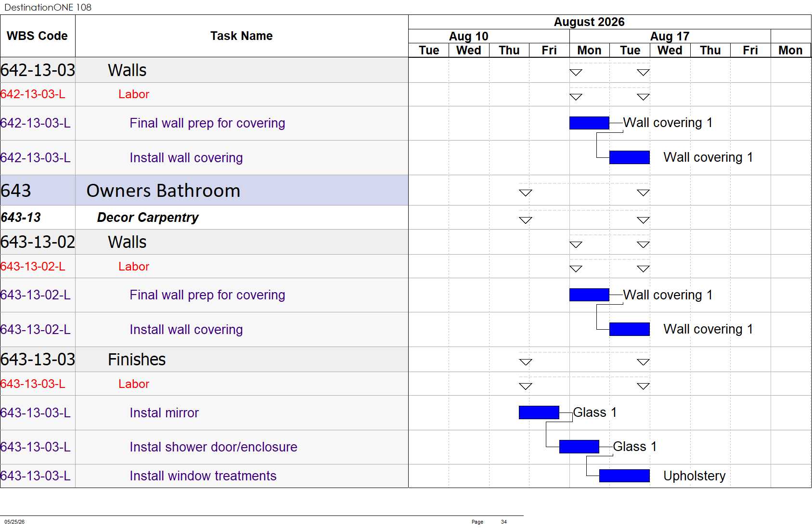Click Install wall covering under 643-13-02
The height and width of the screenshot is (528, 812).
coord(186,330)
